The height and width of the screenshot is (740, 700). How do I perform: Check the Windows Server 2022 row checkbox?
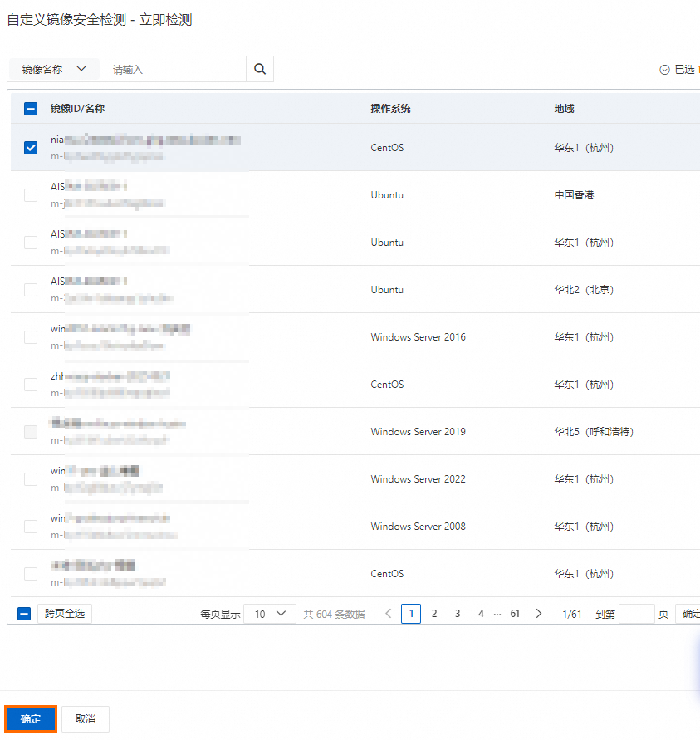coord(31,479)
